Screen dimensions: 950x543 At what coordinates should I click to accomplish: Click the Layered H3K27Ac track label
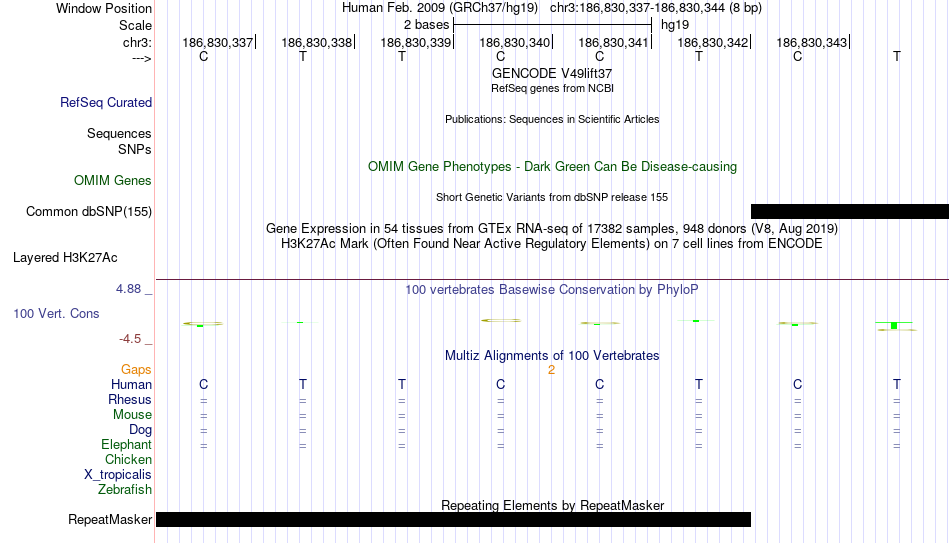pyautogui.click(x=65, y=258)
